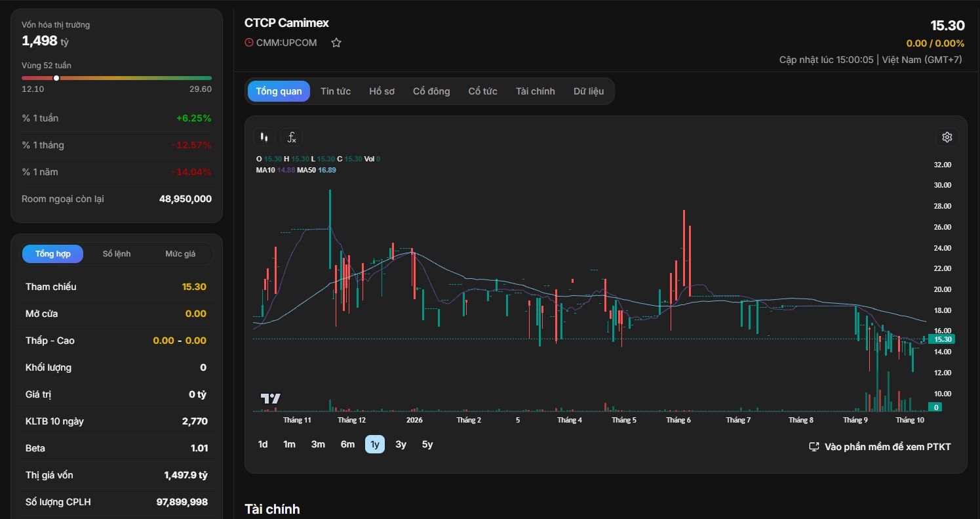
Task: Click the Beta value 1.01
Action: [x=199, y=448]
